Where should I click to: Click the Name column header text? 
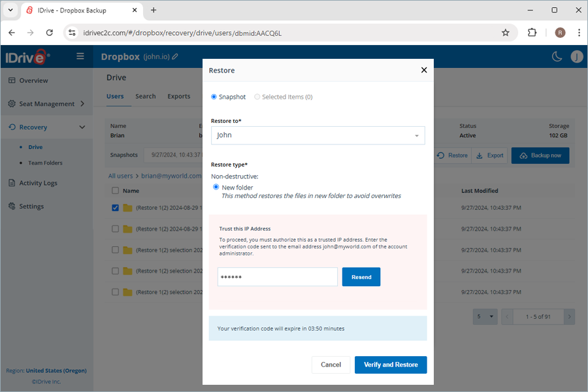[131, 191]
